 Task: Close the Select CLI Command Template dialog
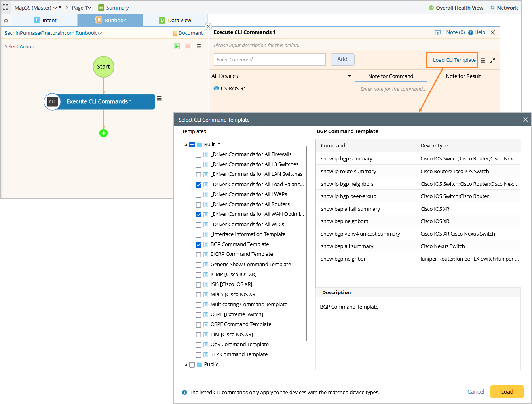525,120
